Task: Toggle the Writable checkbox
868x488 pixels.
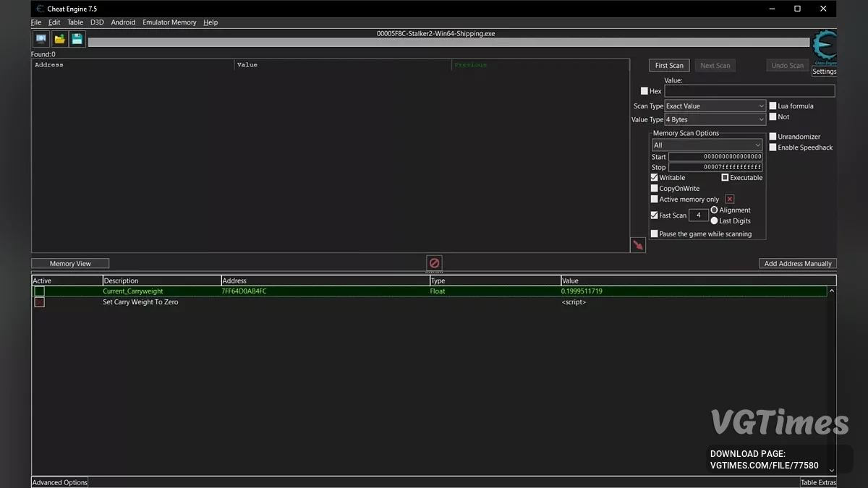Action: 655,178
